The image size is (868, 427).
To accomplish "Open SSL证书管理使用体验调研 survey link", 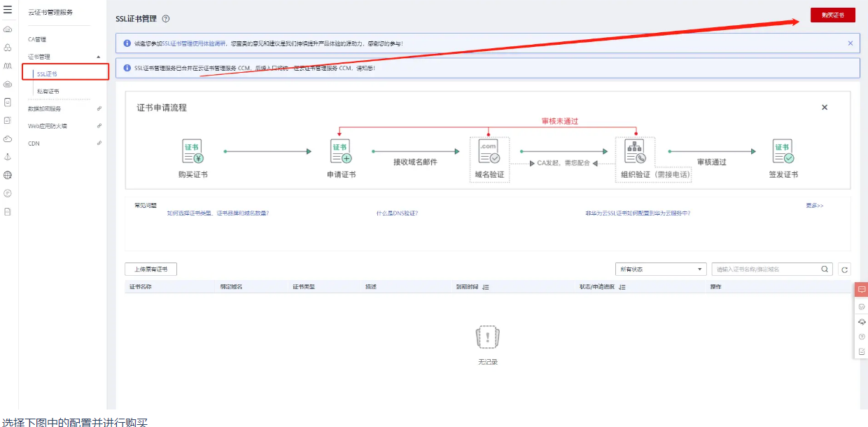I will pos(192,43).
